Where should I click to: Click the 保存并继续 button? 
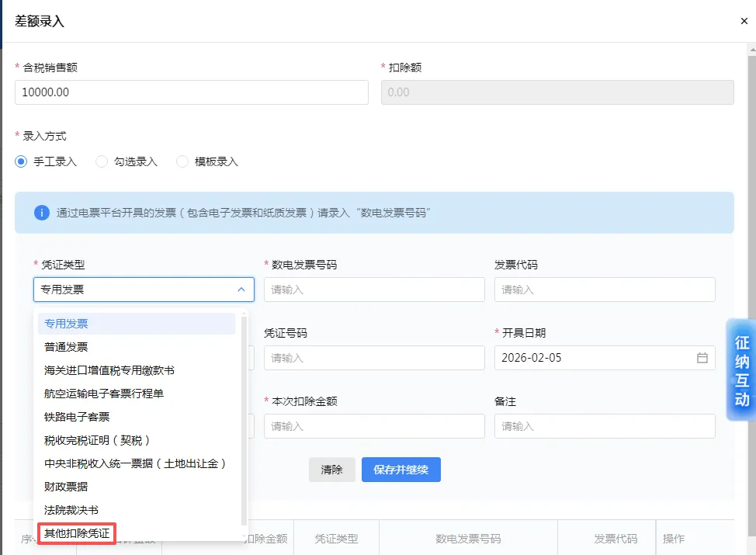click(x=401, y=470)
